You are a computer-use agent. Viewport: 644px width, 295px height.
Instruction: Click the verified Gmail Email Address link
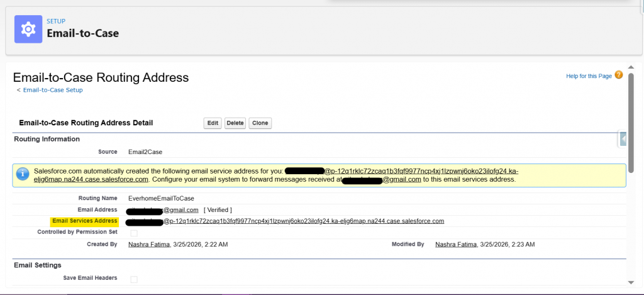tap(163, 209)
